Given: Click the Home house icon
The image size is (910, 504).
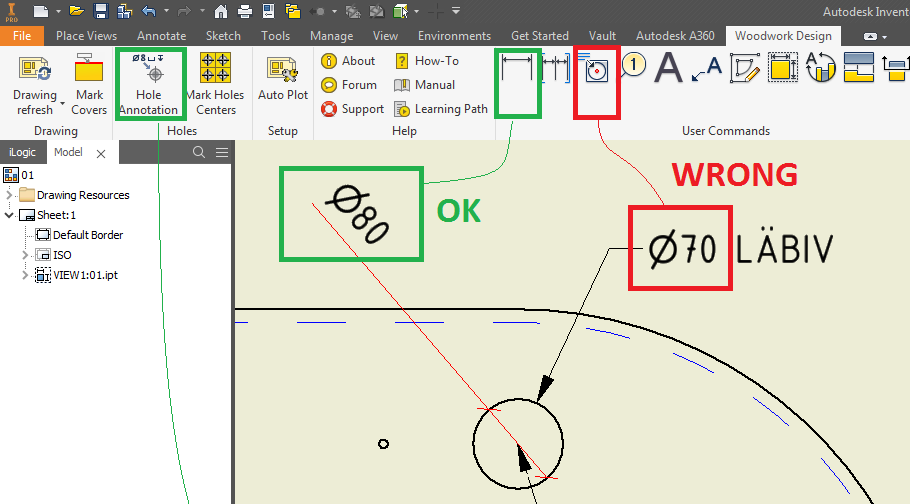Looking at the screenshot, I should tap(221, 11).
